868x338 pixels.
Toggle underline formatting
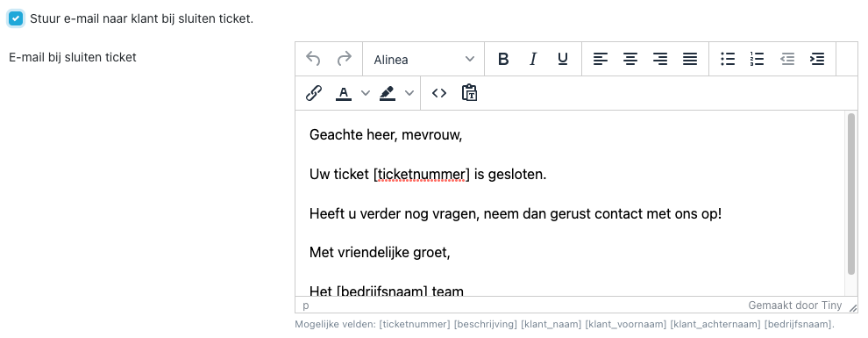(x=562, y=59)
